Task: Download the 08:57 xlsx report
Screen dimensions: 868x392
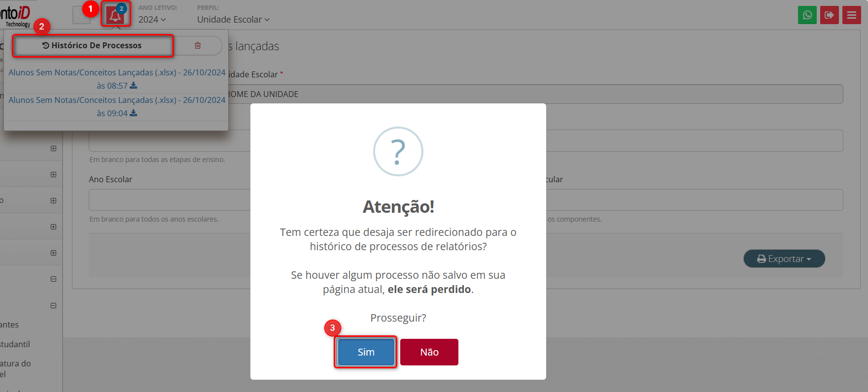Action: (x=134, y=86)
